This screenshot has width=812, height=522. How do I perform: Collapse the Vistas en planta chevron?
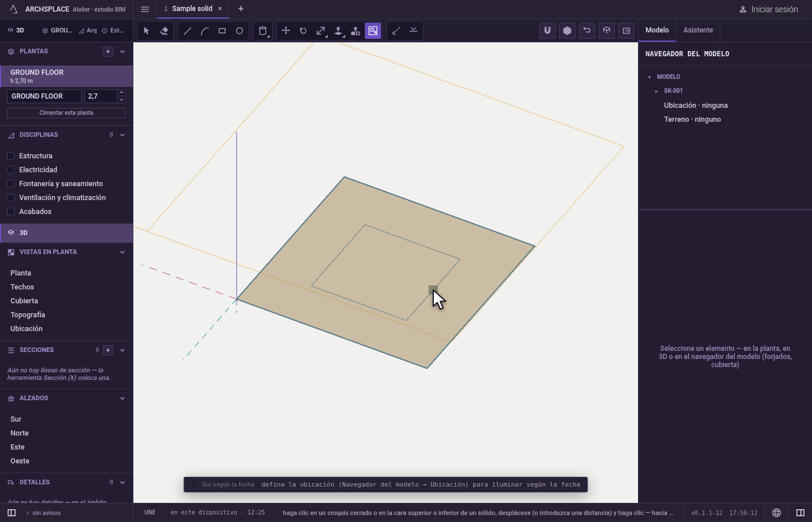[x=122, y=252]
